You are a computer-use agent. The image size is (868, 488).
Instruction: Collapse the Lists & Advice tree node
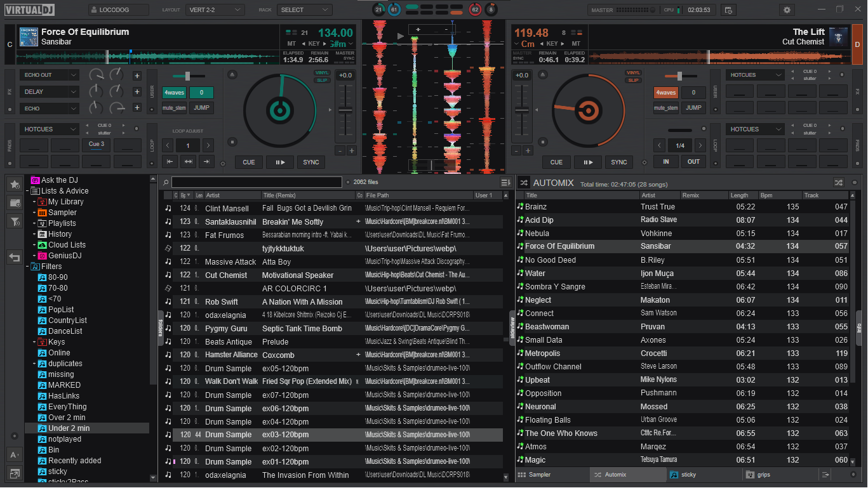(x=27, y=191)
